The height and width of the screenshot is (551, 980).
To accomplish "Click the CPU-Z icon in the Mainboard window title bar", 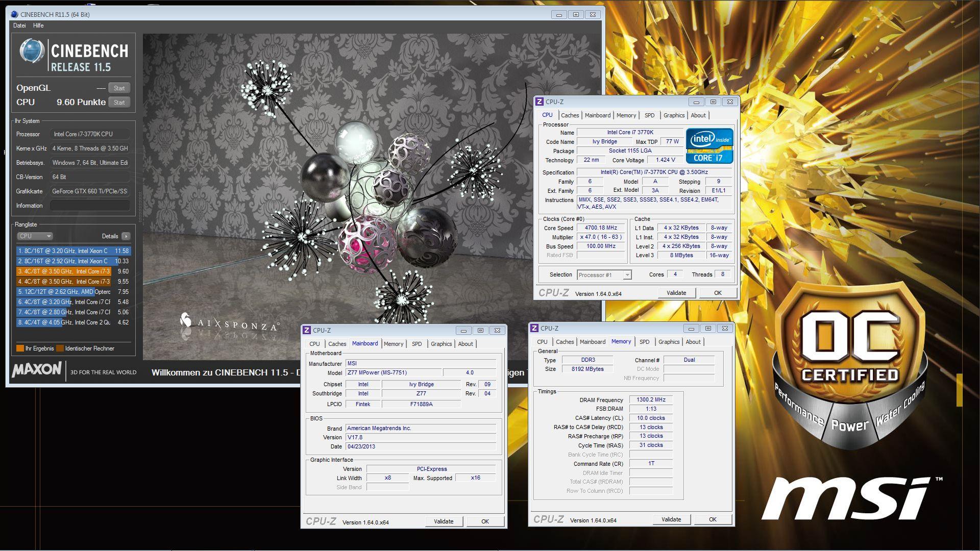I will click(307, 330).
